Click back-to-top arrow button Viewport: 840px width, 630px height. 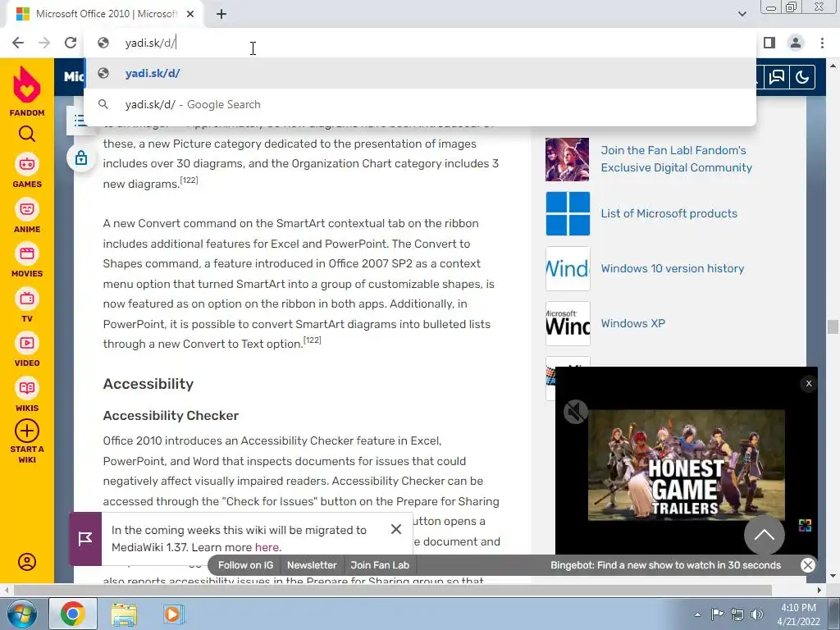[x=765, y=535]
